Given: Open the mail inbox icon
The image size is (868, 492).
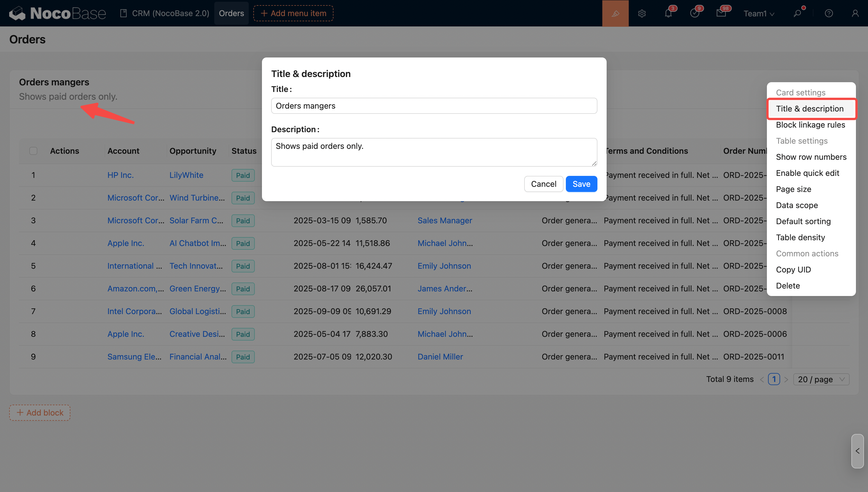Looking at the screenshot, I should pos(721,13).
